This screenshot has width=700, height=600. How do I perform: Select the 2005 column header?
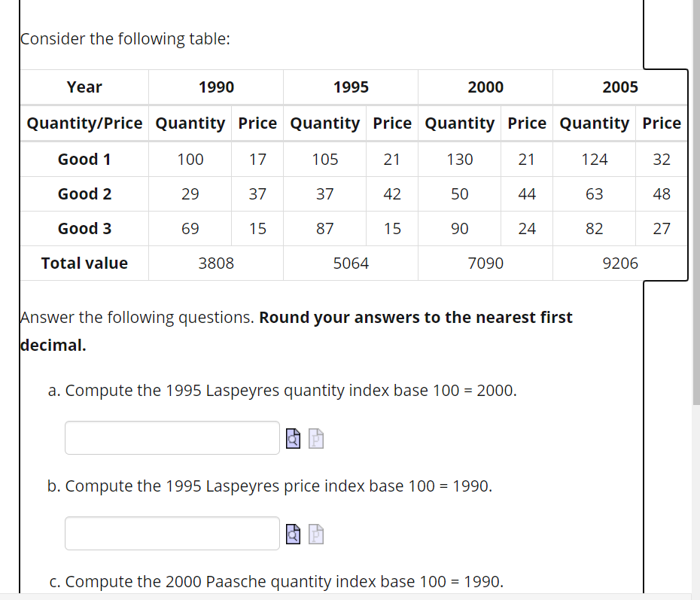(x=620, y=87)
